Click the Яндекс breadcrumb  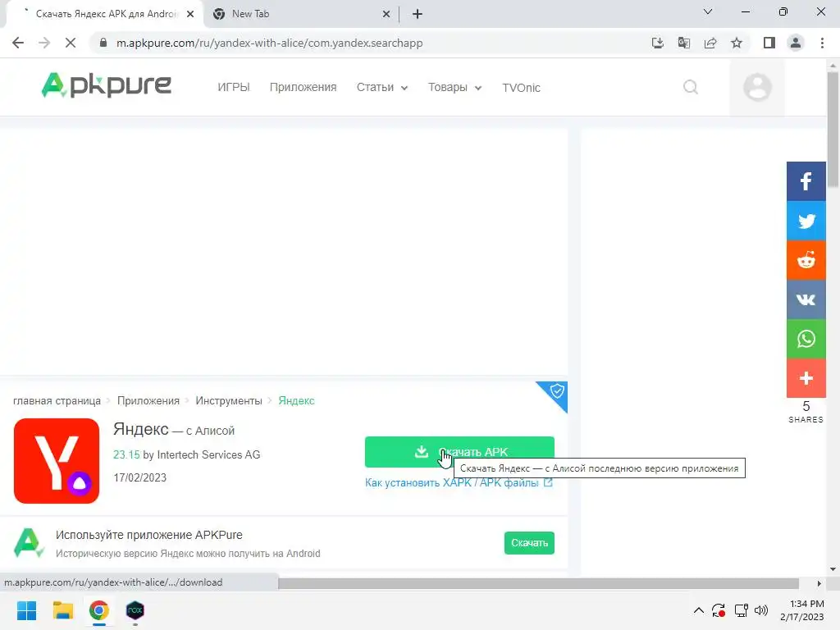click(296, 400)
